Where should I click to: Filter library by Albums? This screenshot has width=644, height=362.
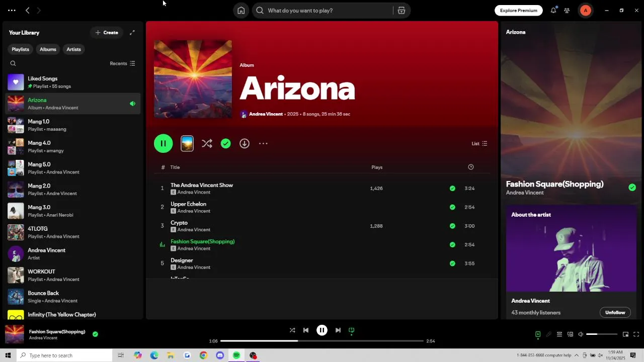click(x=48, y=49)
